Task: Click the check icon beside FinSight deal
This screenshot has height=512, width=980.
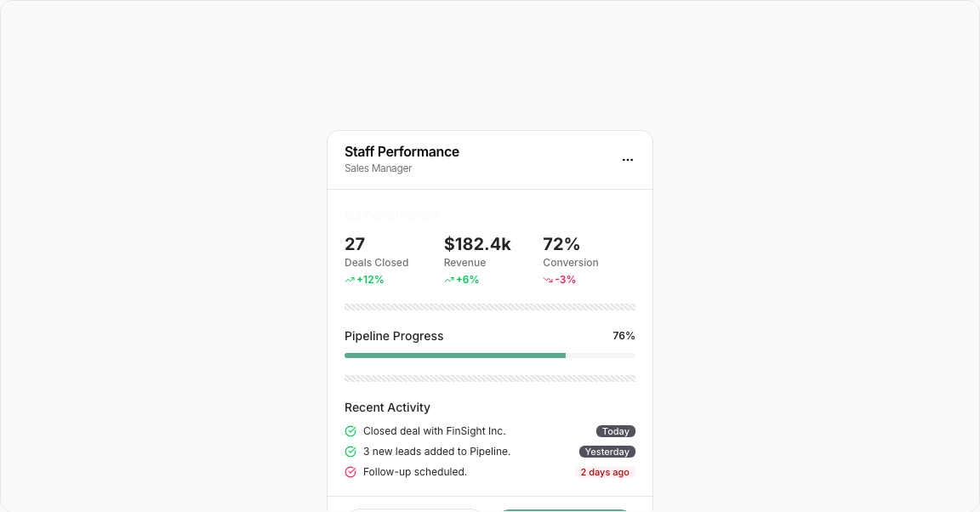Action: tap(350, 431)
